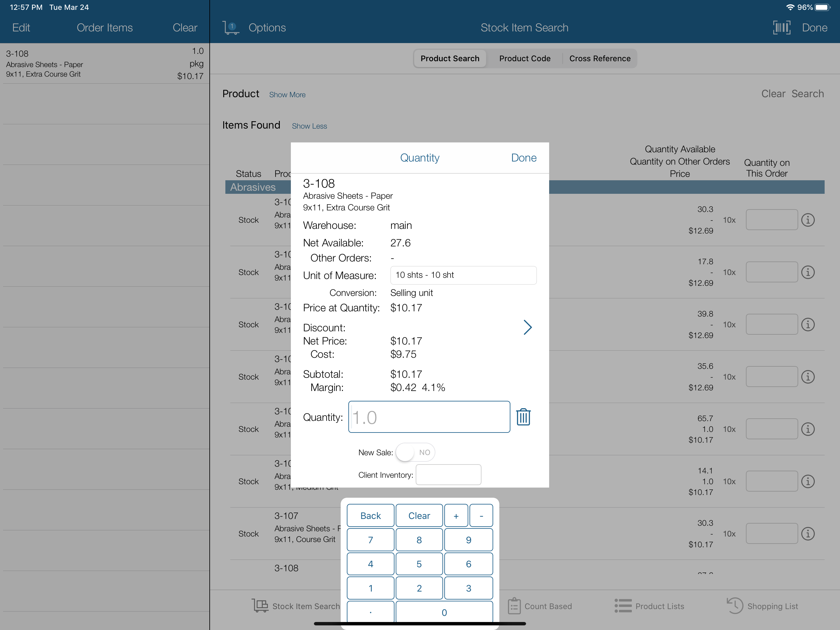Open the Shopping List tab
The width and height of the screenshot is (840, 630).
pyautogui.click(x=762, y=606)
